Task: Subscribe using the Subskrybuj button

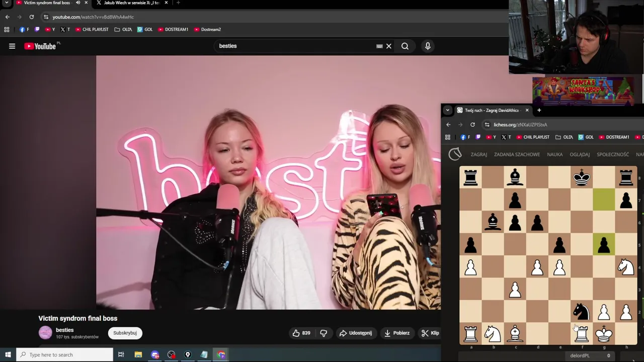Action: click(x=125, y=333)
